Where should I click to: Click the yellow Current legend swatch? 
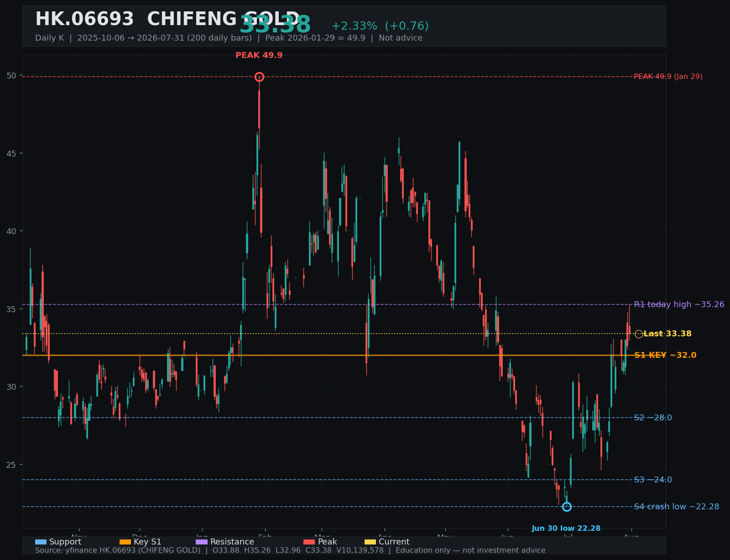tap(370, 542)
